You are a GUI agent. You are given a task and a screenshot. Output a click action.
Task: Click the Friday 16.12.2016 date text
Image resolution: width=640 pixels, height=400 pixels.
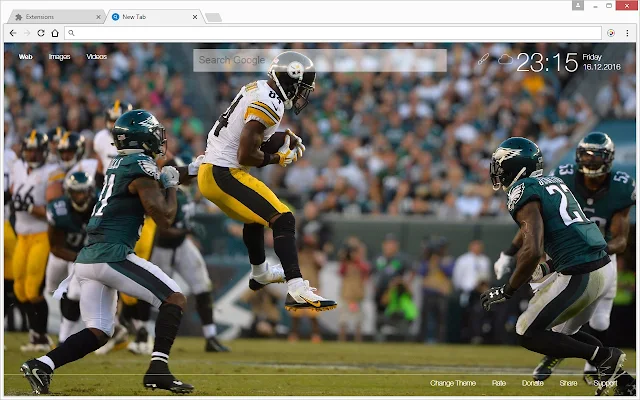601,62
